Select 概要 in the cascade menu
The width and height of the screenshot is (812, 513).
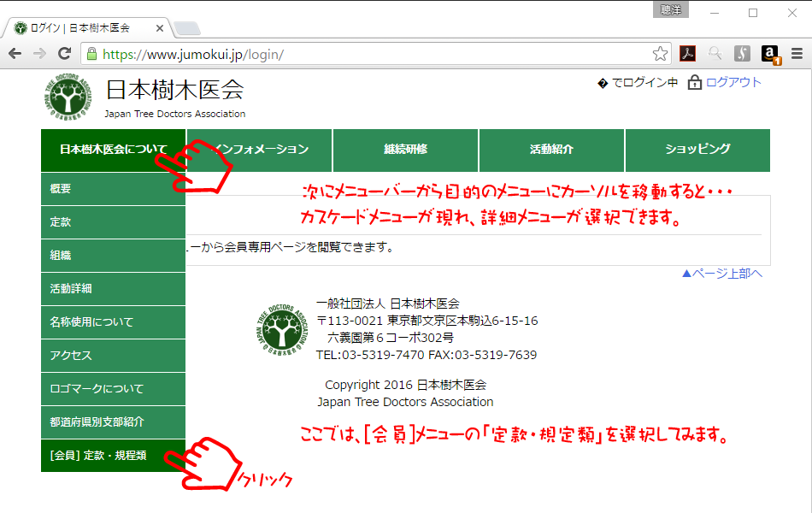pyautogui.click(x=113, y=189)
